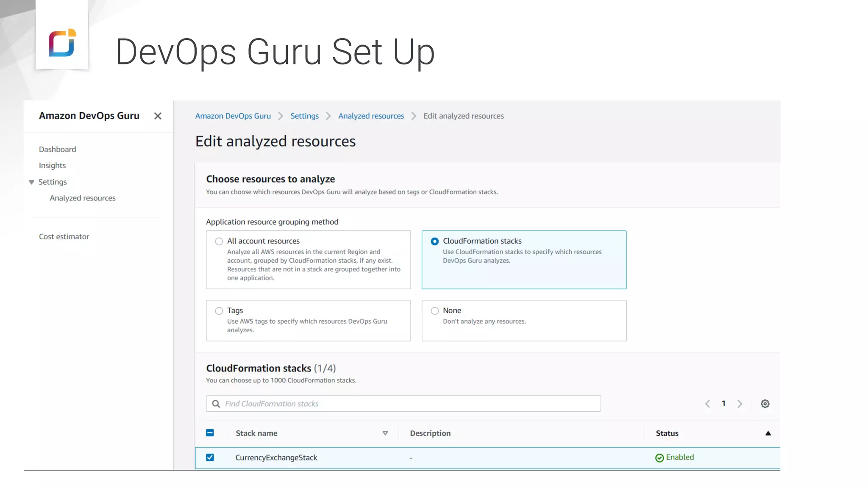Click Amazon DevOps Guru breadcrumb link
The width and height of the screenshot is (868, 488).
pos(233,116)
